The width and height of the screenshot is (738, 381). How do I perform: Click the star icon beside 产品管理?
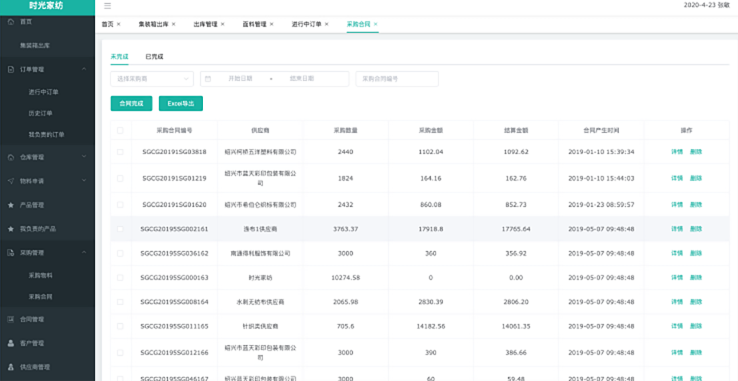11,205
